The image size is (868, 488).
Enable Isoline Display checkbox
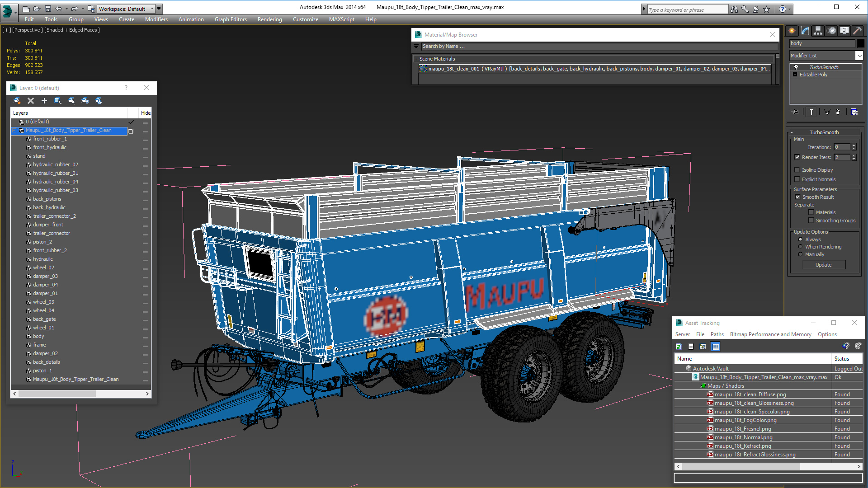click(797, 170)
